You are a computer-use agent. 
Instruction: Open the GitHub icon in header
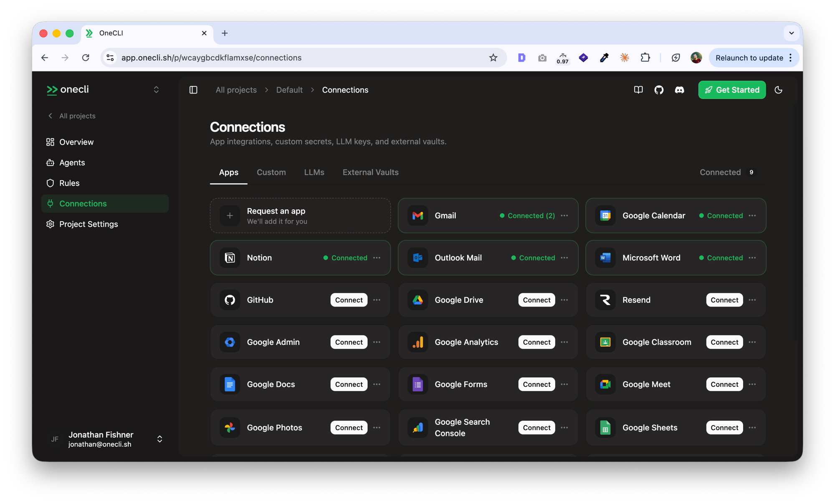[659, 90]
